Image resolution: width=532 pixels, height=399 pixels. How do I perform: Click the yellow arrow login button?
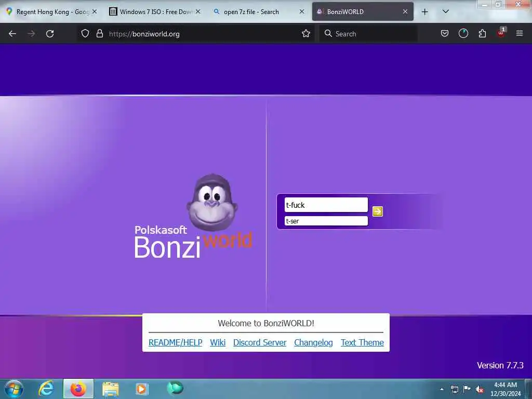click(x=378, y=211)
